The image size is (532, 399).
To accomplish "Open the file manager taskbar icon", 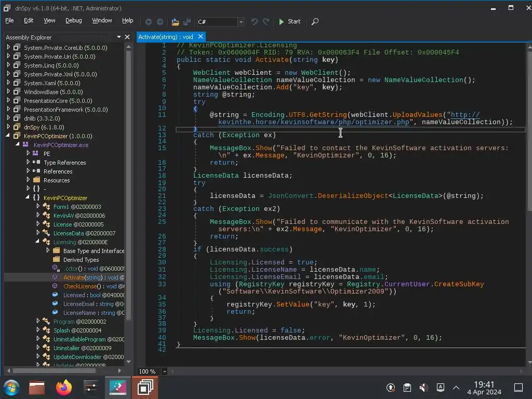I will [37, 388].
